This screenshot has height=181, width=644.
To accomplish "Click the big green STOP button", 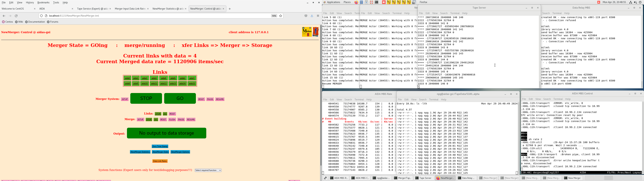I will [146, 98].
